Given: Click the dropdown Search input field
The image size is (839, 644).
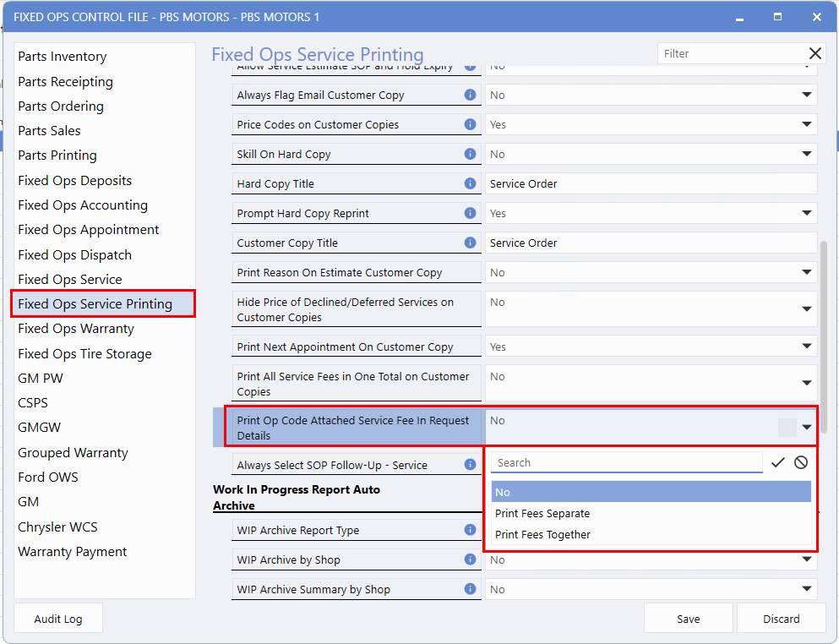Looking at the screenshot, I should coord(626,462).
